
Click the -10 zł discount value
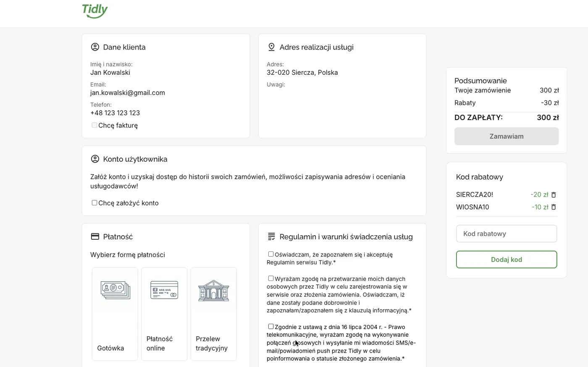(x=540, y=207)
